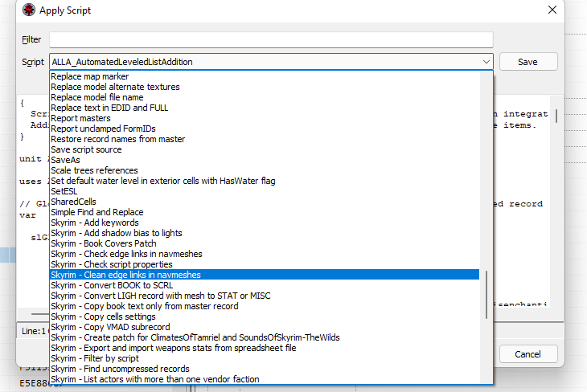Viewport: 587px width, 392px height.
Task: Select 'Simple Find and Replace' script
Action: click(x=265, y=212)
